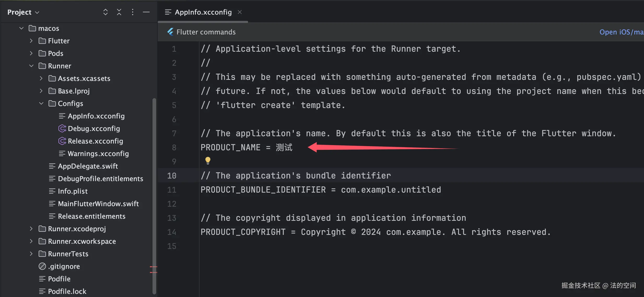Close the AppInfo.xcconfig editor tab
Screen dimensions: 644x297
pos(240,12)
